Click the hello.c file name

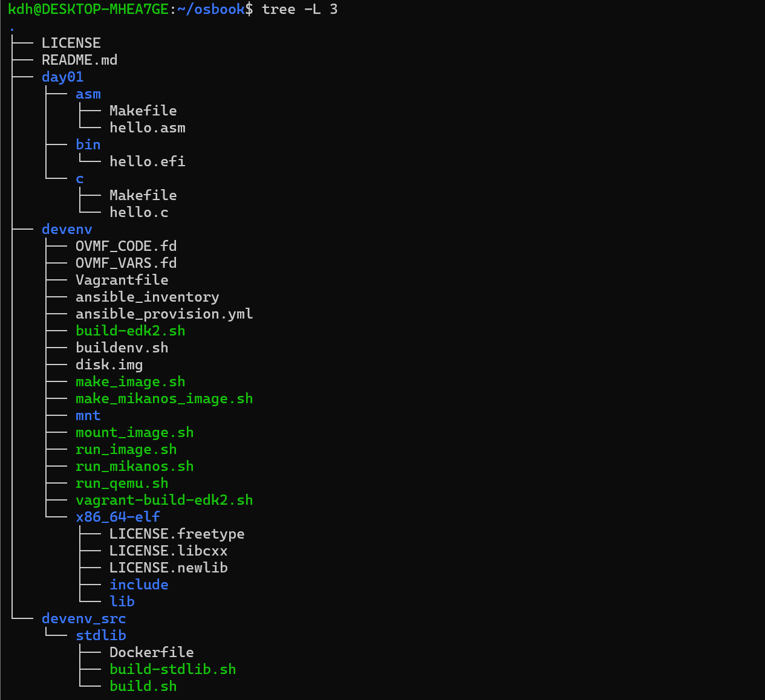pos(138,212)
